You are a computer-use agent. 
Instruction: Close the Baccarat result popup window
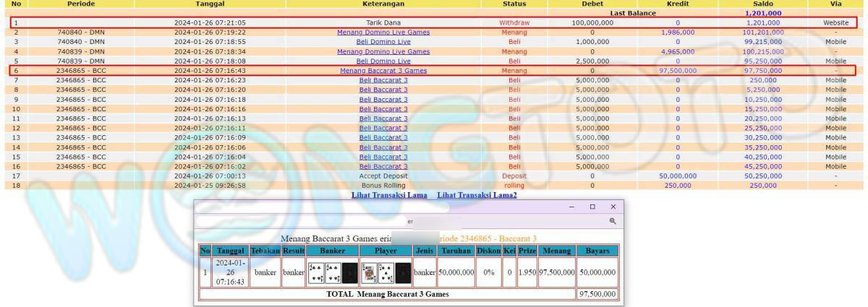click(x=613, y=207)
